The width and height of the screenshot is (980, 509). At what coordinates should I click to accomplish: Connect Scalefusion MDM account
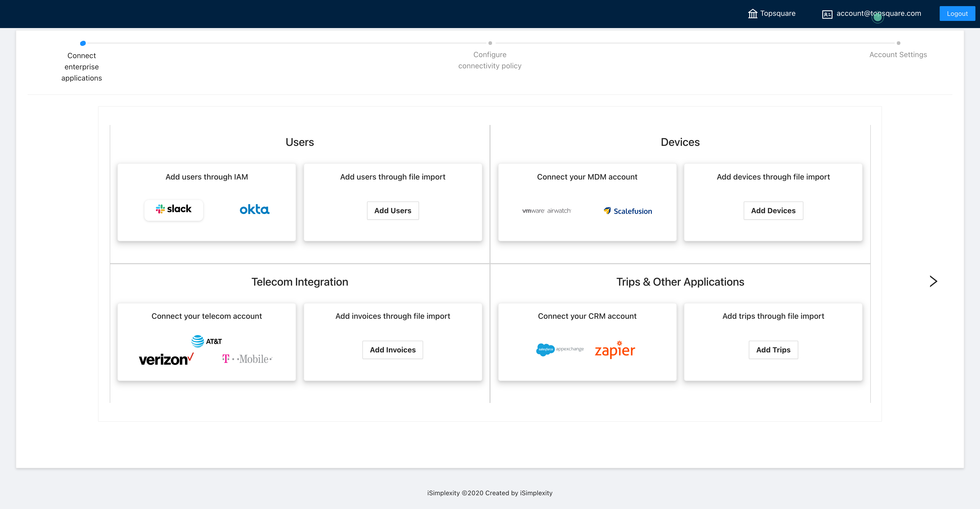point(628,211)
